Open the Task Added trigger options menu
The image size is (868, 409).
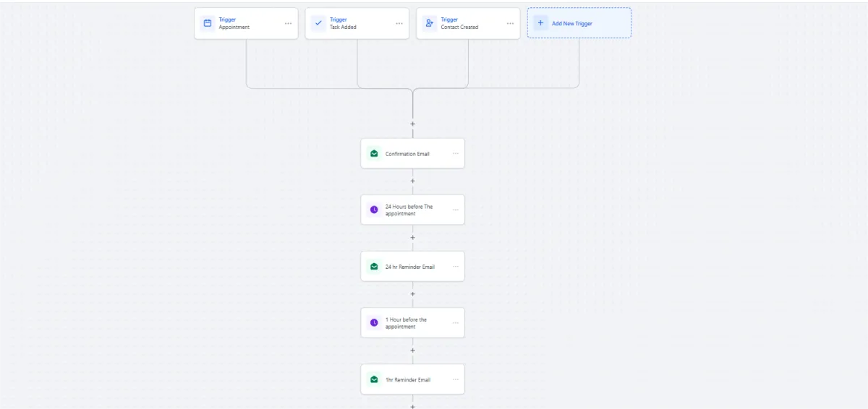coord(399,23)
